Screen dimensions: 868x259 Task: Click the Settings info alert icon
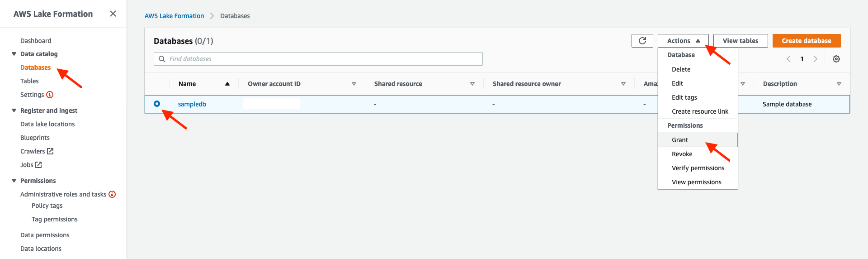(x=50, y=95)
